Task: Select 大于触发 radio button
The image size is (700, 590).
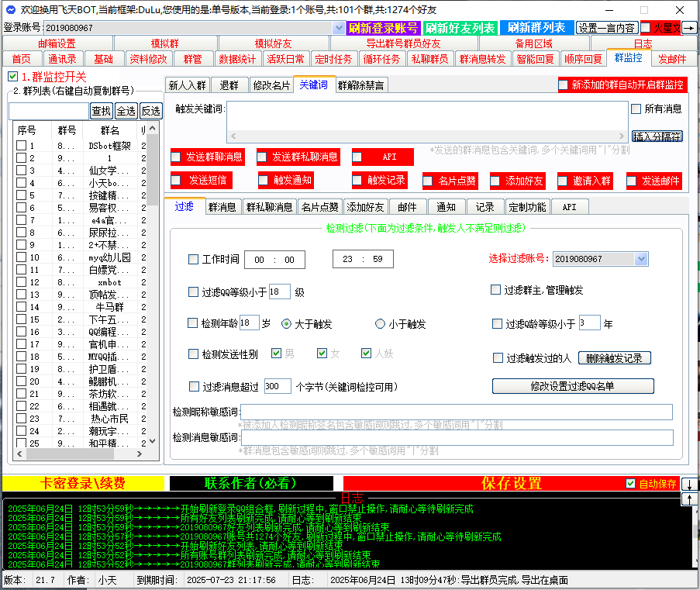Action: click(286, 324)
